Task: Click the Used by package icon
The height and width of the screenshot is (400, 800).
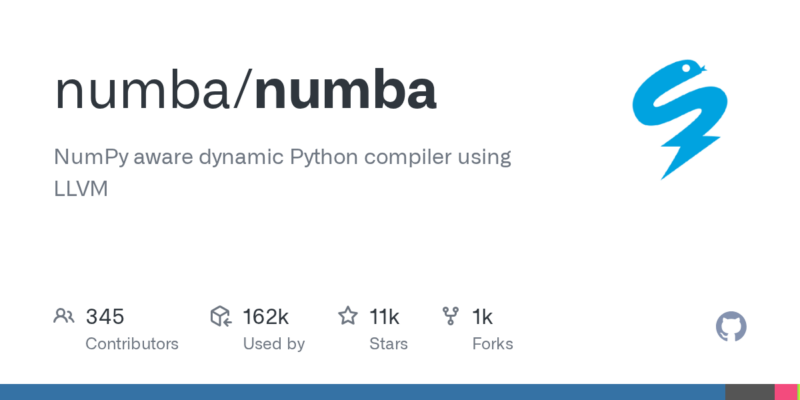Action: point(221,317)
